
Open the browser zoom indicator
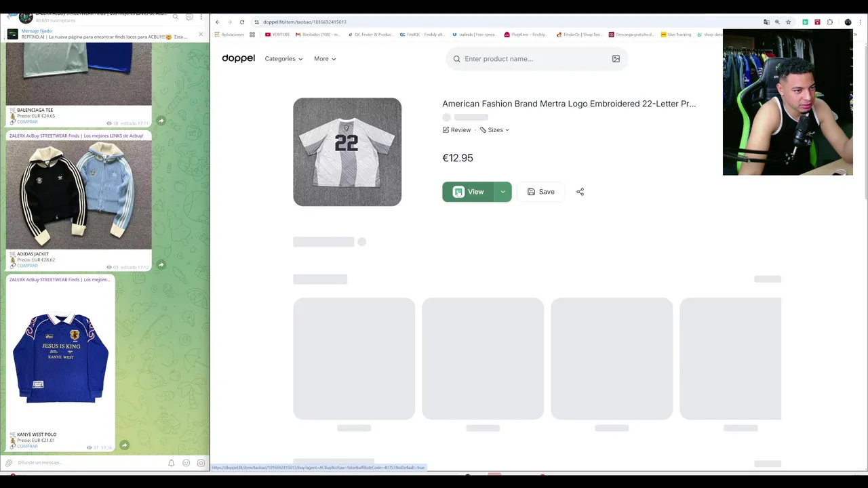coord(777,22)
